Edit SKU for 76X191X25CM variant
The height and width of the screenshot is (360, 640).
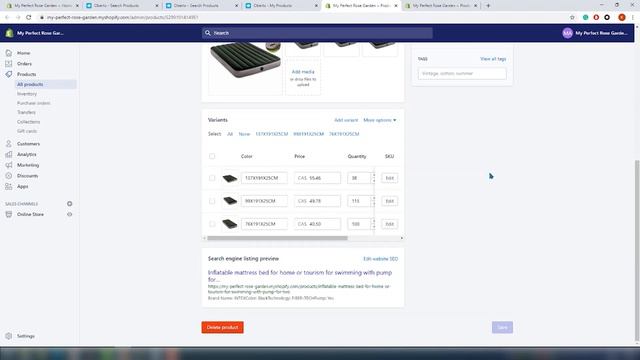[389, 224]
